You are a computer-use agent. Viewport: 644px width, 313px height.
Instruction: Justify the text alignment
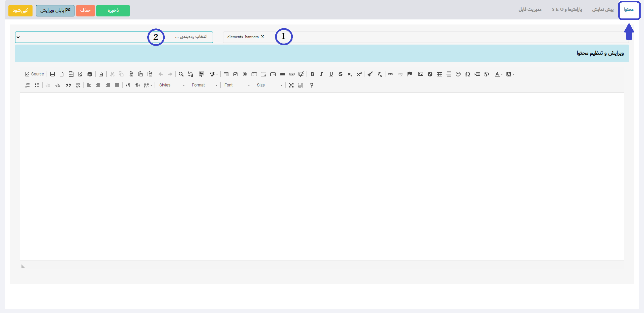tap(117, 85)
